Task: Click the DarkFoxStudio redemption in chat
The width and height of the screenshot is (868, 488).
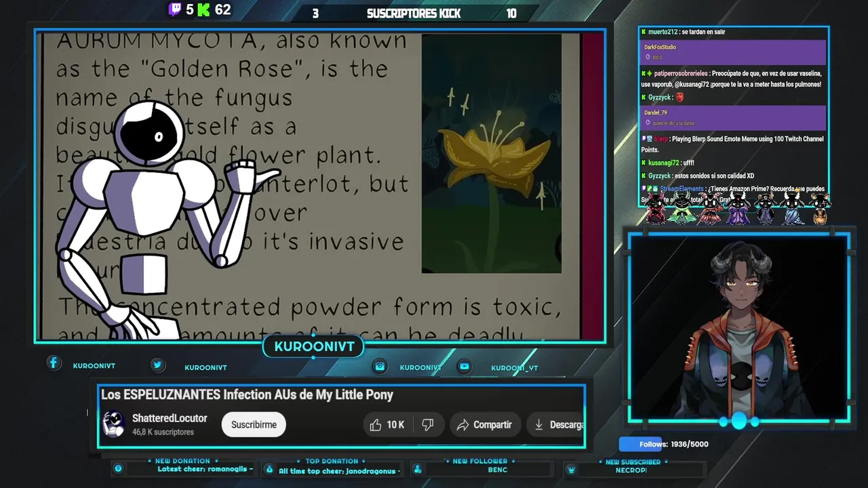Action: [733, 52]
